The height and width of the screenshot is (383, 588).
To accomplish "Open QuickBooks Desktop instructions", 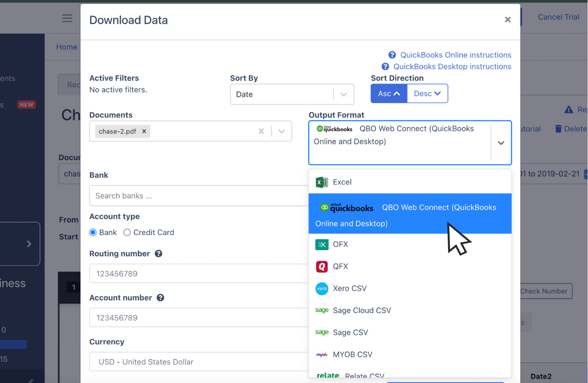I will click(x=452, y=66).
